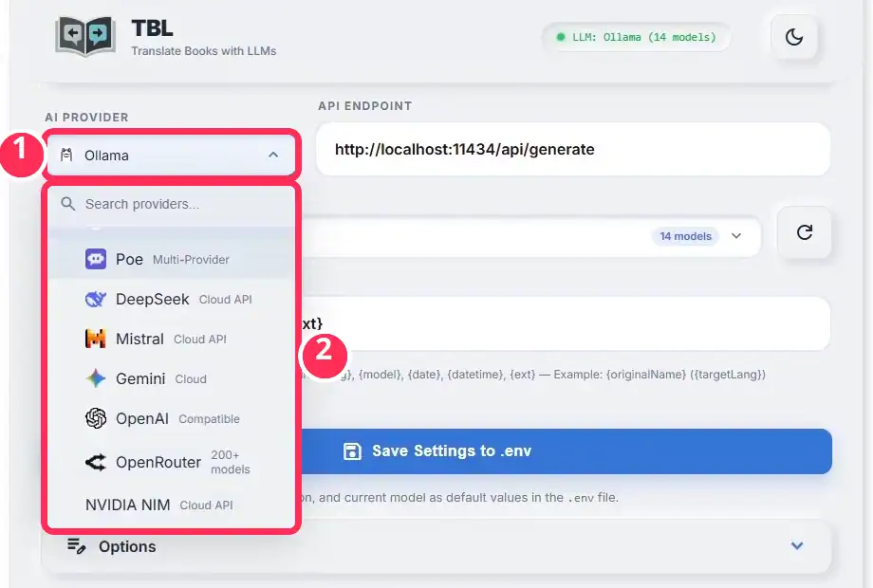The height and width of the screenshot is (588, 873).
Task: Click the 14 models badge
Action: tap(685, 236)
